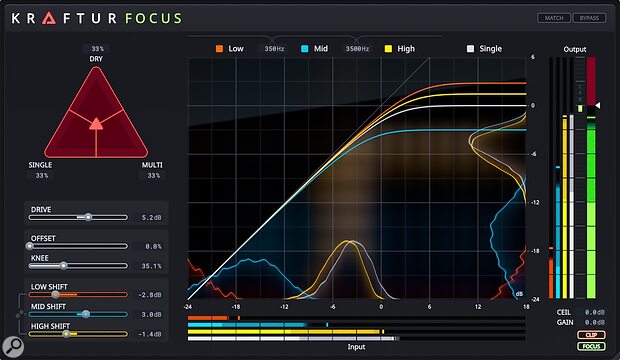620x360 pixels.
Task: Toggle the Single band white swatch
Action: (470, 49)
